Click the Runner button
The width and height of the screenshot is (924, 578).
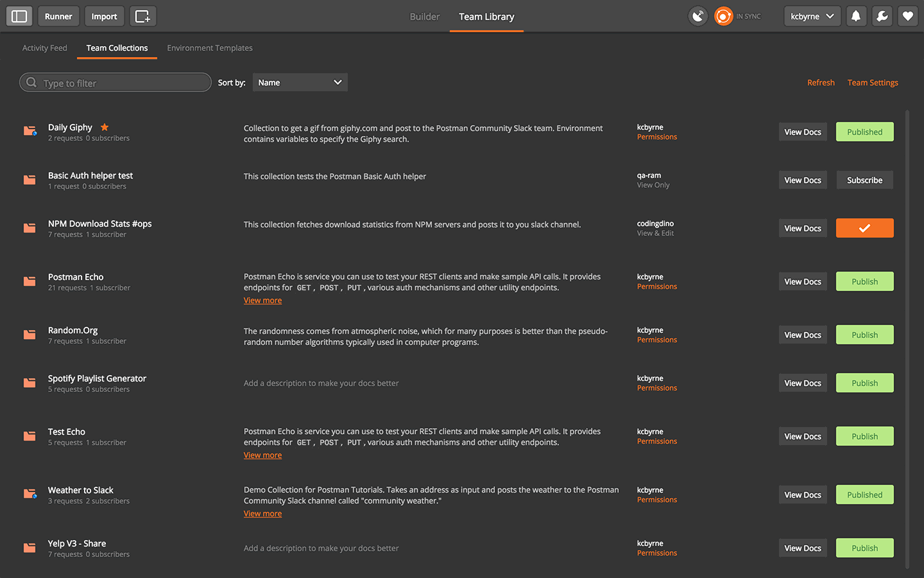point(58,16)
